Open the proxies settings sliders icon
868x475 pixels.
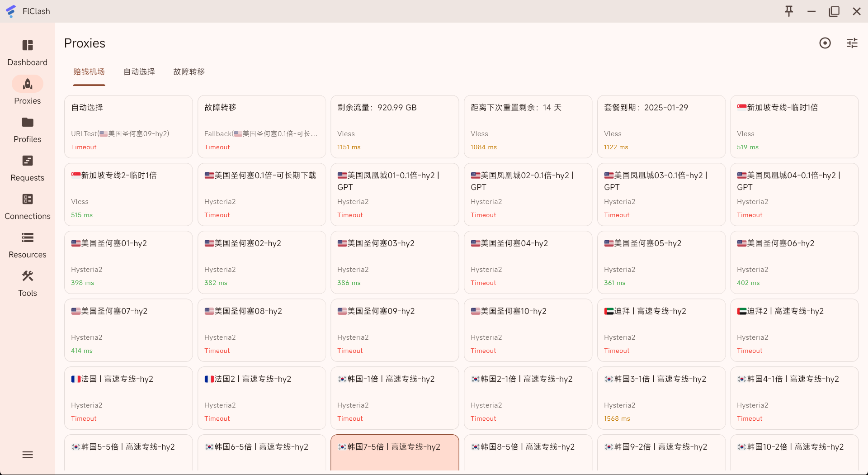tap(852, 43)
